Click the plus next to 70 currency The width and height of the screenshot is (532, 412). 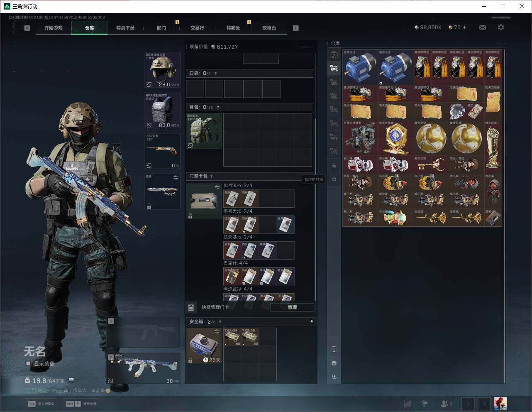pos(464,27)
